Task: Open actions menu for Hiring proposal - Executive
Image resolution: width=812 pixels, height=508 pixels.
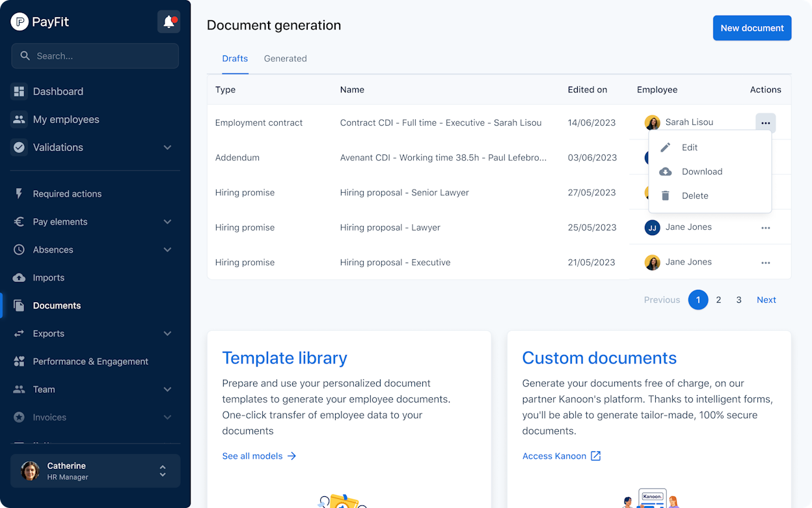Action: pos(765,263)
